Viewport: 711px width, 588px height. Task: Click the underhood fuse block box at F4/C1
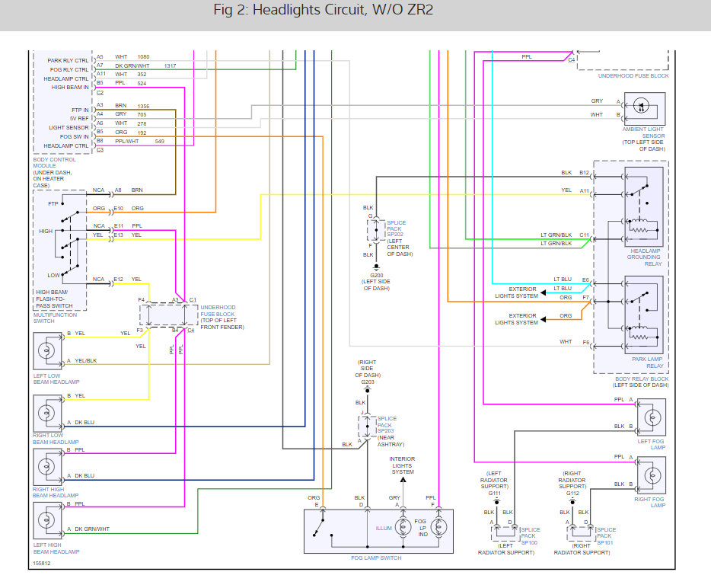(169, 315)
